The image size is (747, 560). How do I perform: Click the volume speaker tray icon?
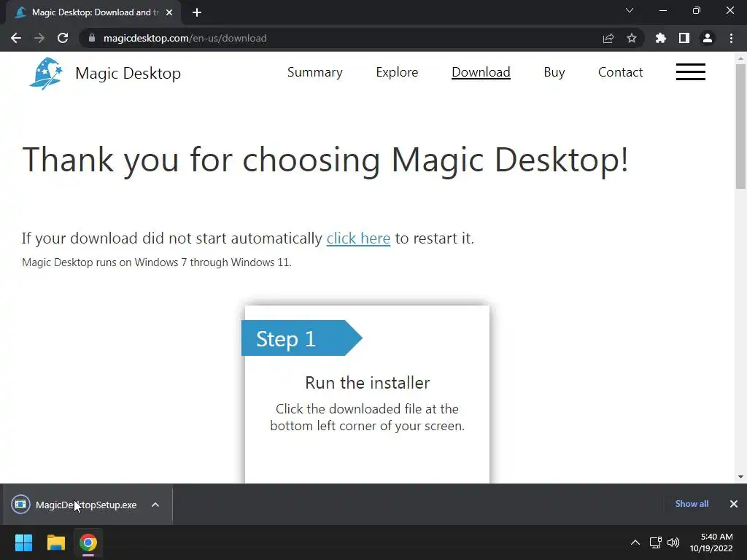pyautogui.click(x=673, y=542)
